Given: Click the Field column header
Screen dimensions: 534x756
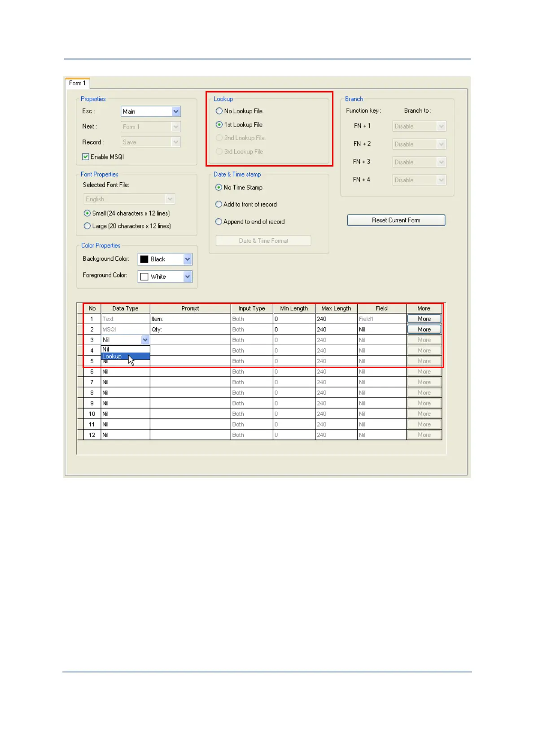Looking at the screenshot, I should pyautogui.click(x=382, y=308).
